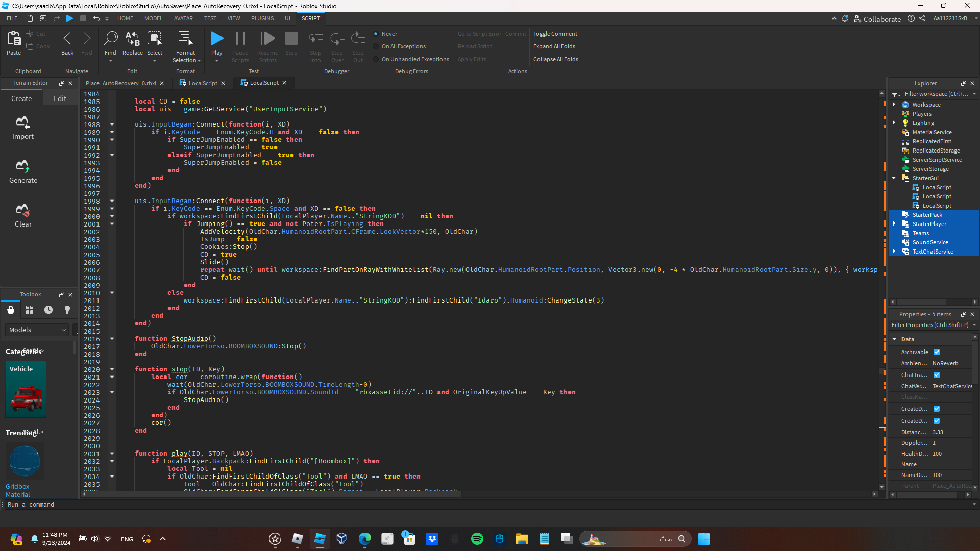Open the Help question mark icon

911,18
